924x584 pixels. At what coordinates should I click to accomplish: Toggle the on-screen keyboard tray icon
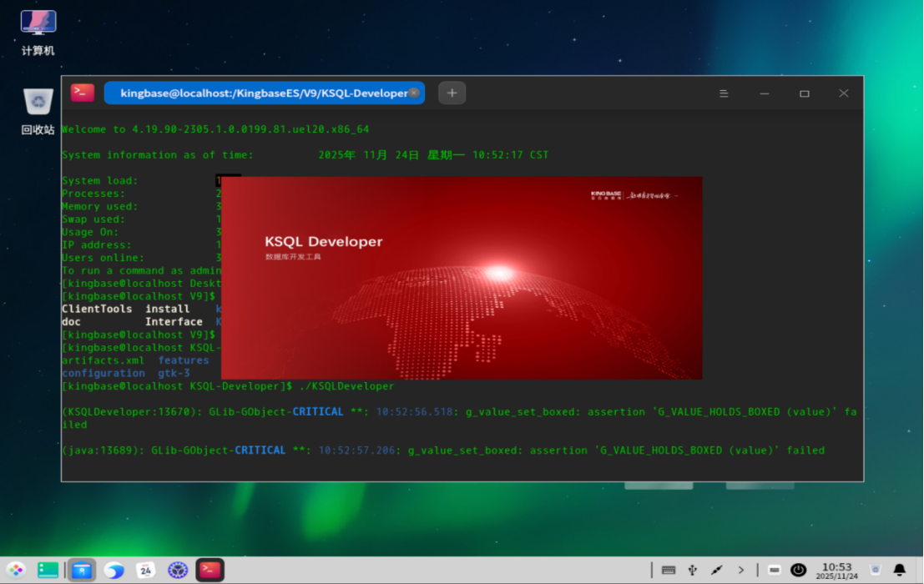[668, 570]
